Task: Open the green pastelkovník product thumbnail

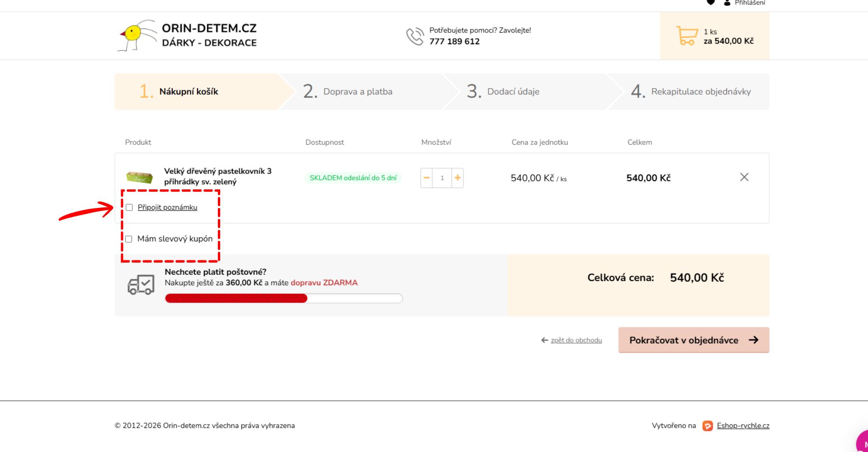Action: point(139,177)
